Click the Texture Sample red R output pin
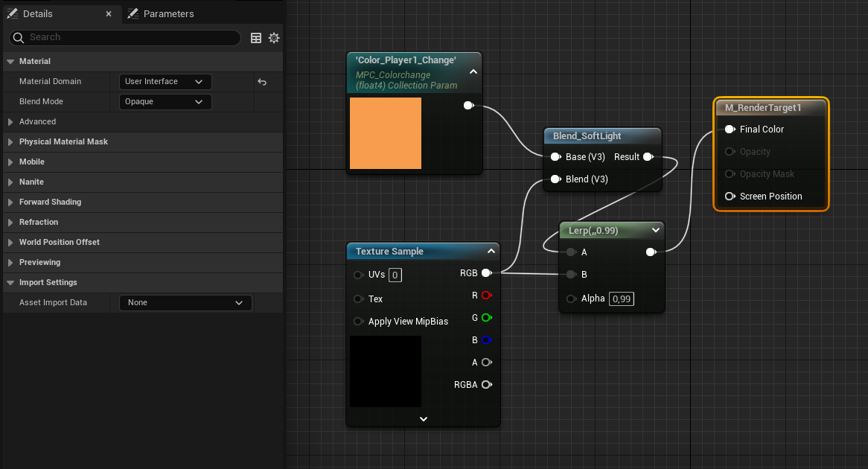 (x=486, y=296)
